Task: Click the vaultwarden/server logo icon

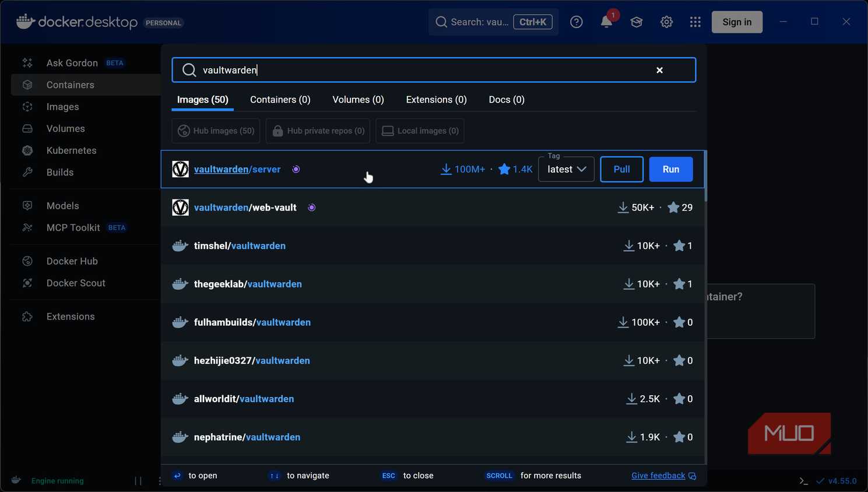Action: point(180,169)
